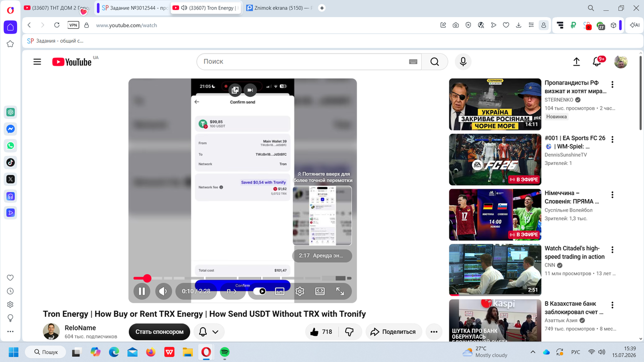This screenshot has height=362, width=644.
Task: Open the Opera snapshot camera tool
Action: coord(455,25)
